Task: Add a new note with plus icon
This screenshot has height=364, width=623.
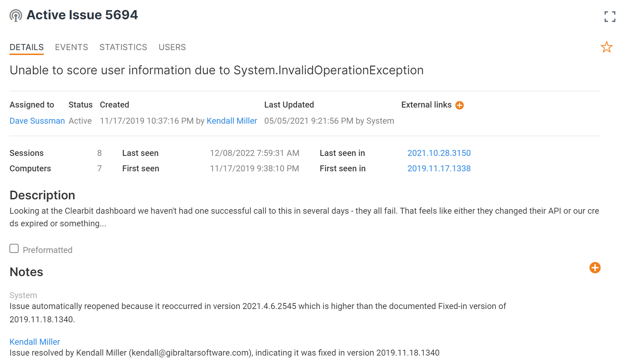Action: point(595,268)
